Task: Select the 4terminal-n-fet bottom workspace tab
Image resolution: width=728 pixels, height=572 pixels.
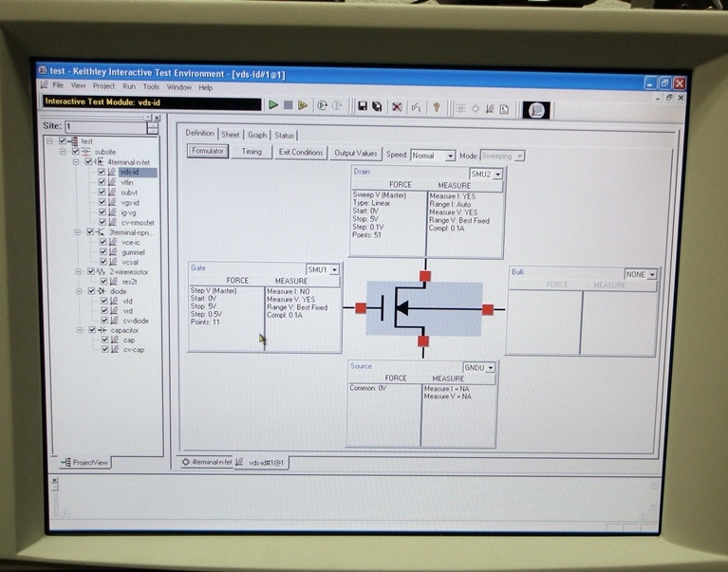Action: (x=208, y=462)
